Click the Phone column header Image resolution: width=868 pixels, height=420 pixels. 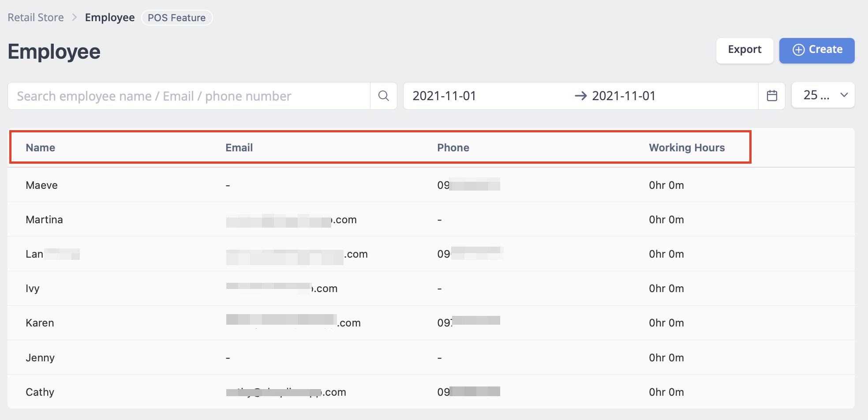tap(453, 147)
